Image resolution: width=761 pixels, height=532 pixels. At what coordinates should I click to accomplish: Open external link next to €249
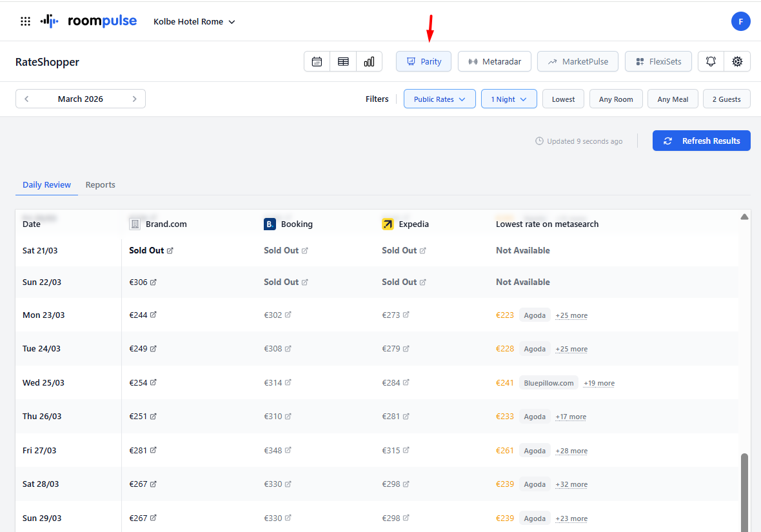click(x=153, y=348)
